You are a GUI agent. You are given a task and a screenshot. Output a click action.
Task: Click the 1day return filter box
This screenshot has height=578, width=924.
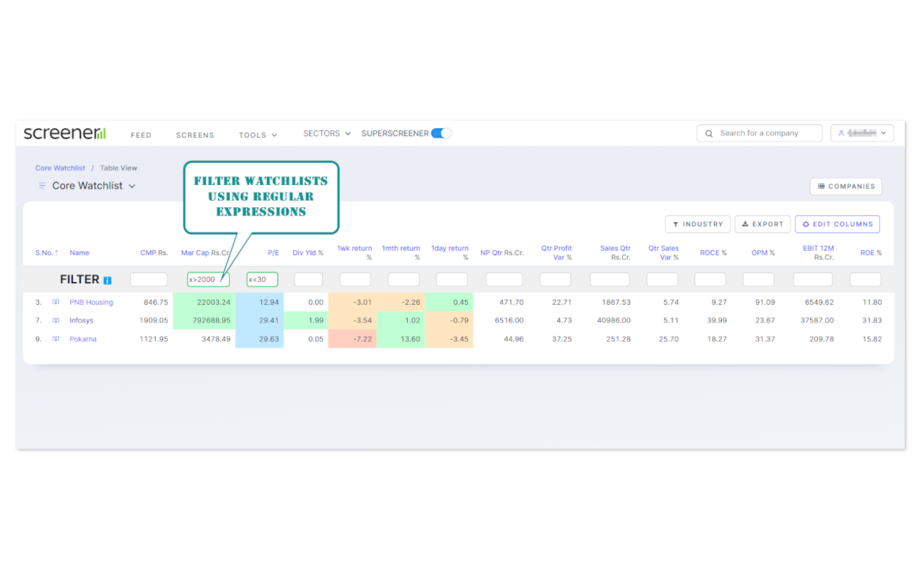[x=452, y=280]
